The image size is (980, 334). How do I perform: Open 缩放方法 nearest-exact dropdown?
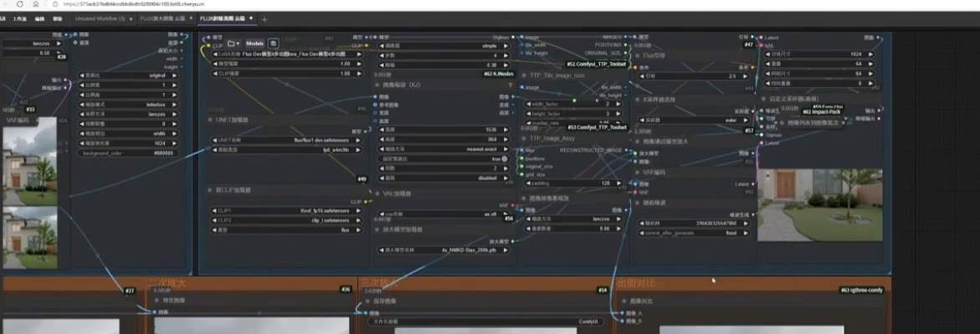[x=444, y=149]
